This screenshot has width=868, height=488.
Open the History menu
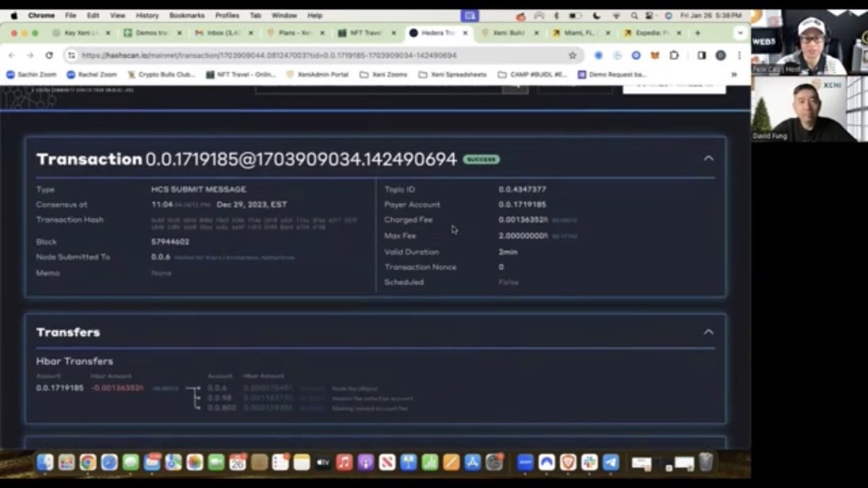[147, 15]
